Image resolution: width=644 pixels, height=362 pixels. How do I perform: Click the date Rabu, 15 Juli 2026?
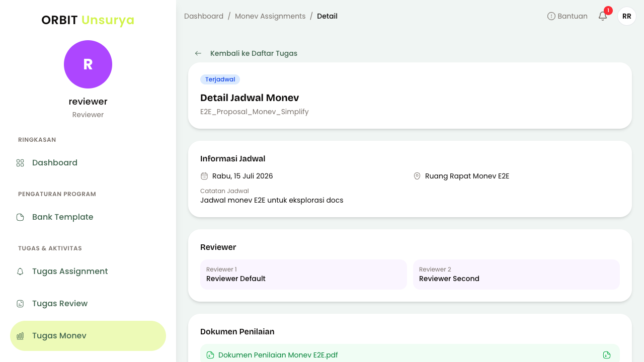243,176
